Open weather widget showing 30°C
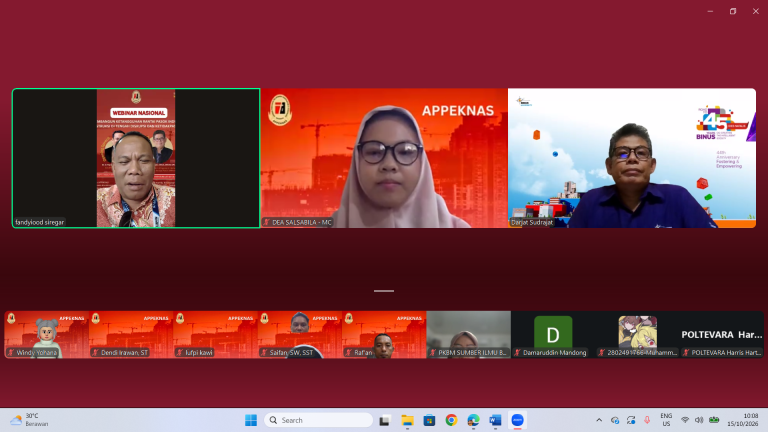Screen dimensions: 768x432 click(29, 420)
